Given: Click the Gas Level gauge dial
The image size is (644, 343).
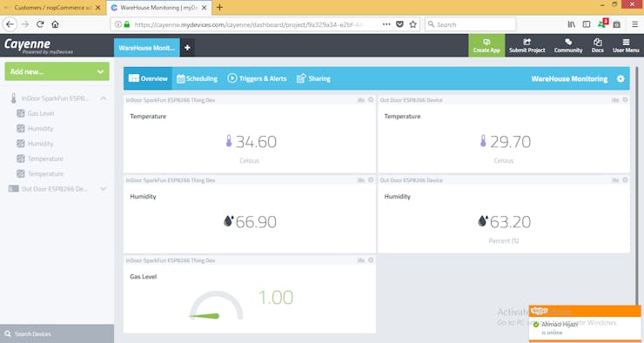Looking at the screenshot, I should point(216,306).
